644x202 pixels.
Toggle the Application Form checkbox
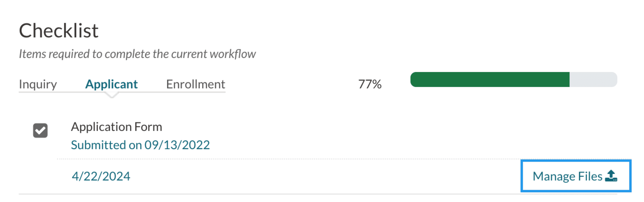click(x=40, y=130)
